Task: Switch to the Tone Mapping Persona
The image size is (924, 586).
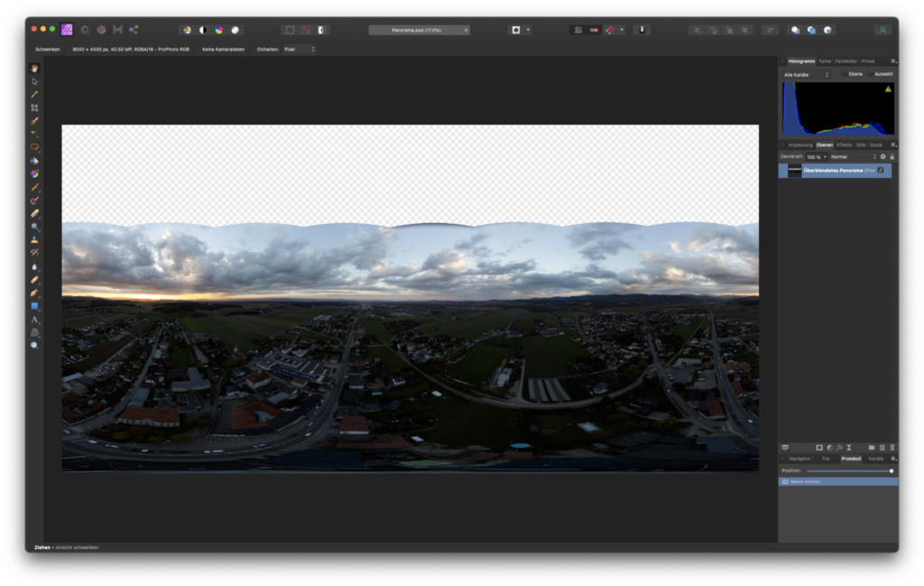Action: click(118, 30)
